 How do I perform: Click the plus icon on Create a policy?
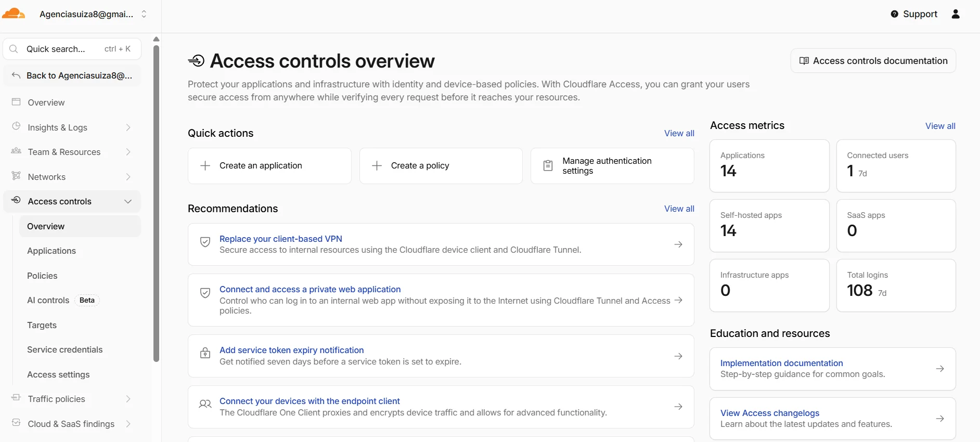(x=377, y=165)
